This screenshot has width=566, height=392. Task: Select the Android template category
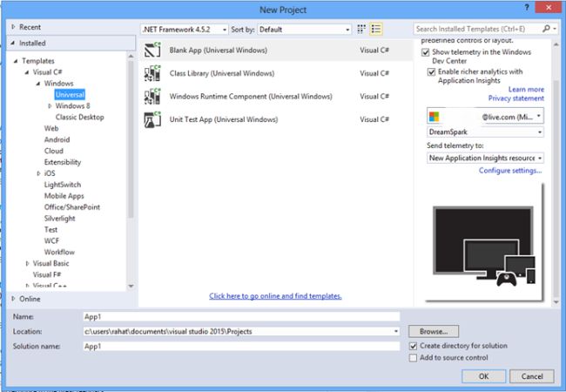click(x=57, y=139)
